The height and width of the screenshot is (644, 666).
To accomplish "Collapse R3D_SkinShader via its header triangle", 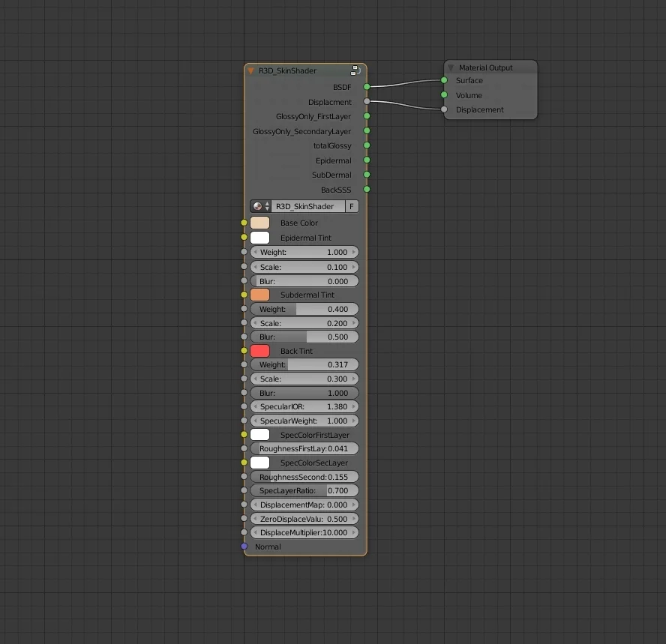I will pyautogui.click(x=250, y=70).
